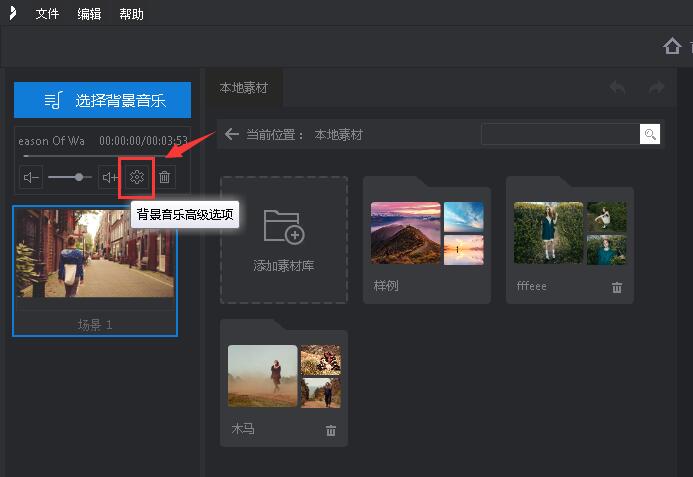693x477 pixels.
Task: Adjust the music volume slider
Action: point(70,177)
